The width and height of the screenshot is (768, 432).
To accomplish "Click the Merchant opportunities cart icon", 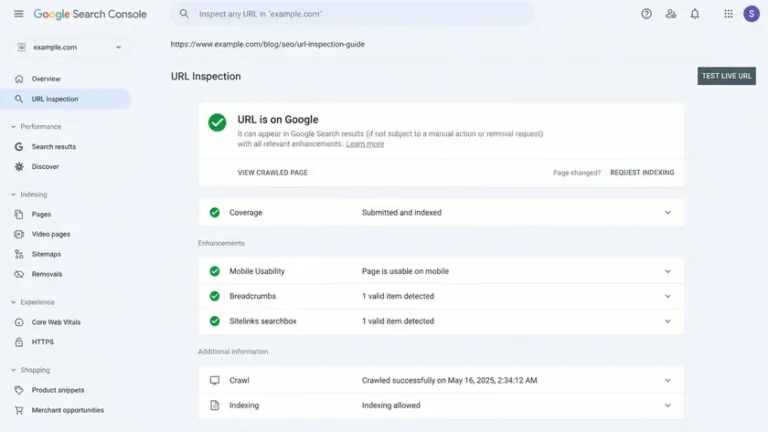I will (x=19, y=410).
